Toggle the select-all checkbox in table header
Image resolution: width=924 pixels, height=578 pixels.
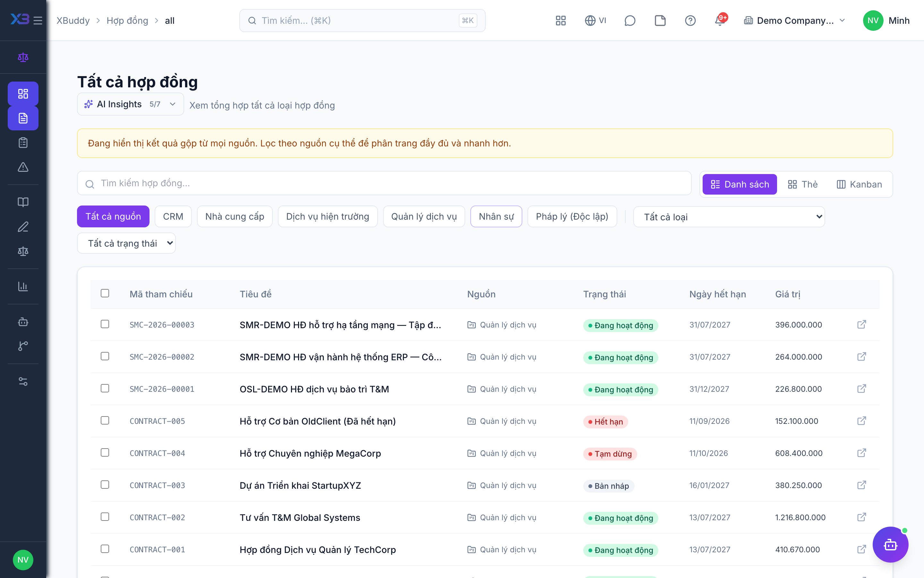[x=105, y=293]
